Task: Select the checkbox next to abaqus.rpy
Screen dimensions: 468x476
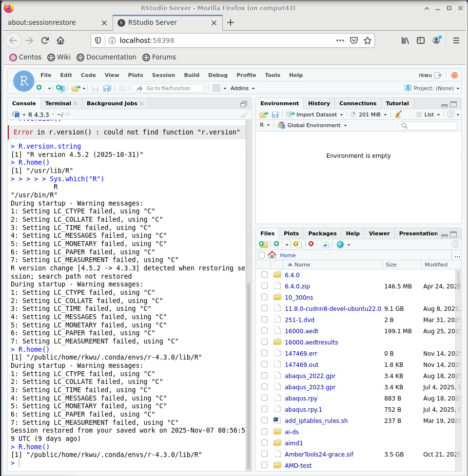Action: (264, 398)
